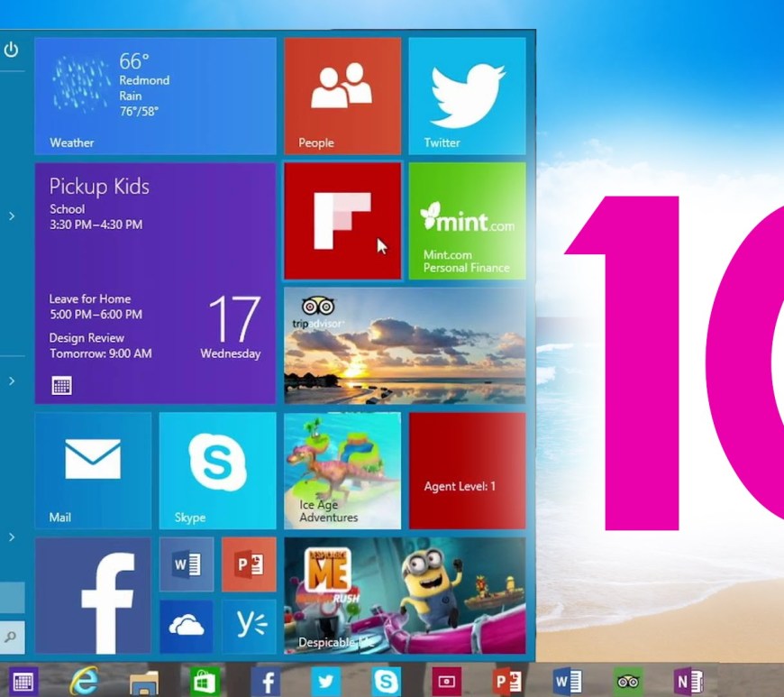Image resolution: width=784 pixels, height=697 pixels.
Task: Open the Mail tile
Action: point(93,470)
